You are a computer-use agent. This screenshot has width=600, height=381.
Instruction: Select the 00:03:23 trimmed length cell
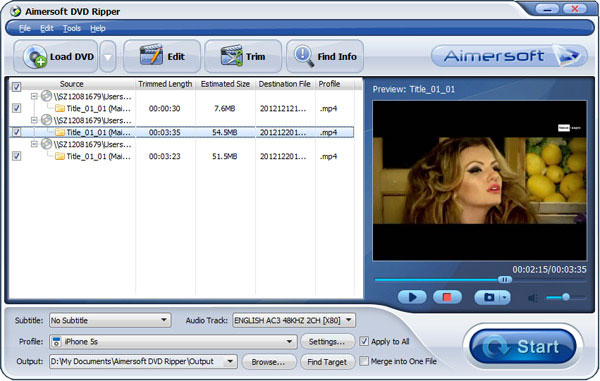point(165,156)
